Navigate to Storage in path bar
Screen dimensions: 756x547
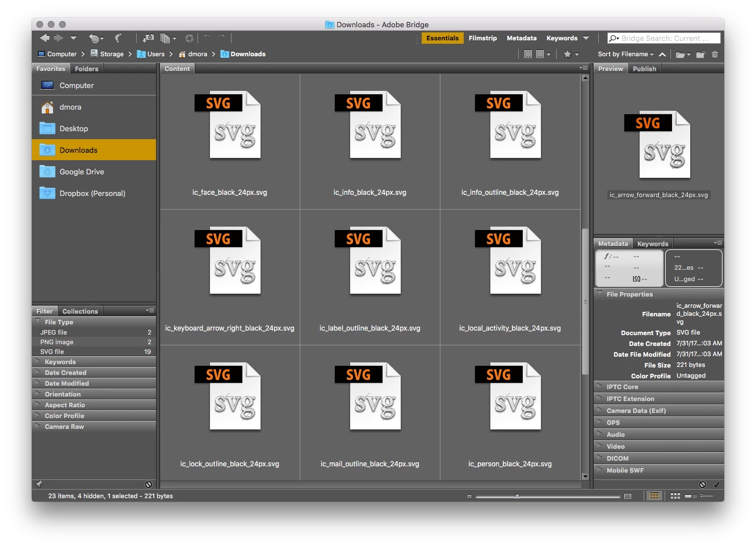click(107, 54)
